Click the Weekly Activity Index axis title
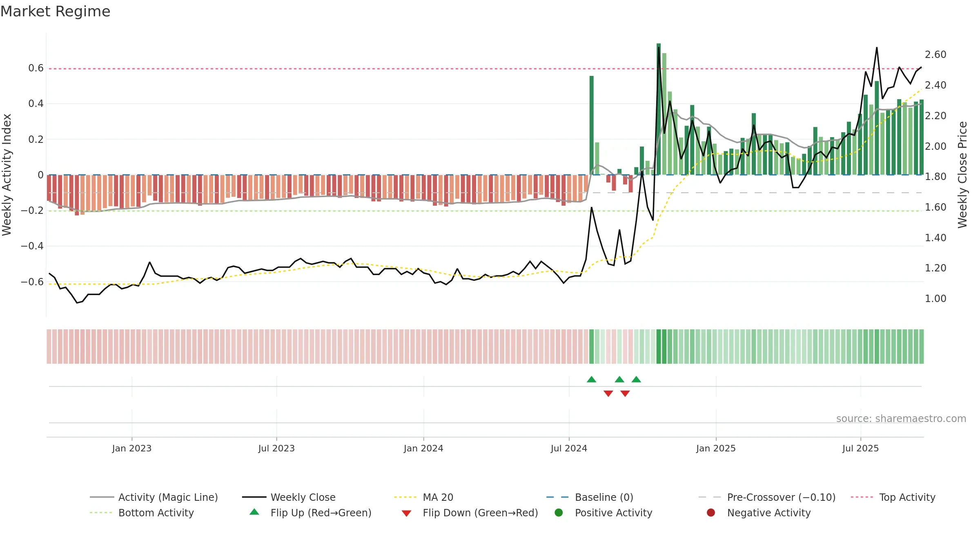The height and width of the screenshot is (551, 980). 7,175
